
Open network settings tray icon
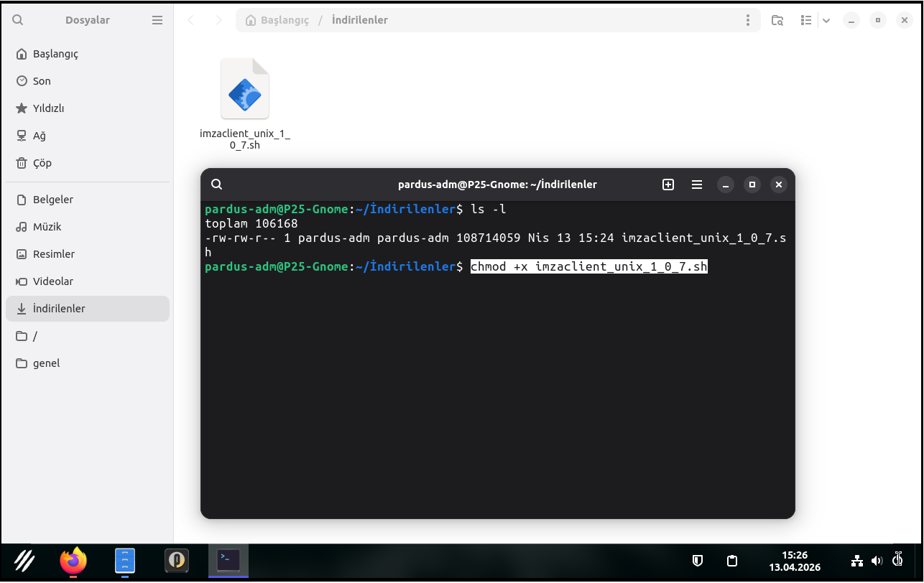point(857,561)
